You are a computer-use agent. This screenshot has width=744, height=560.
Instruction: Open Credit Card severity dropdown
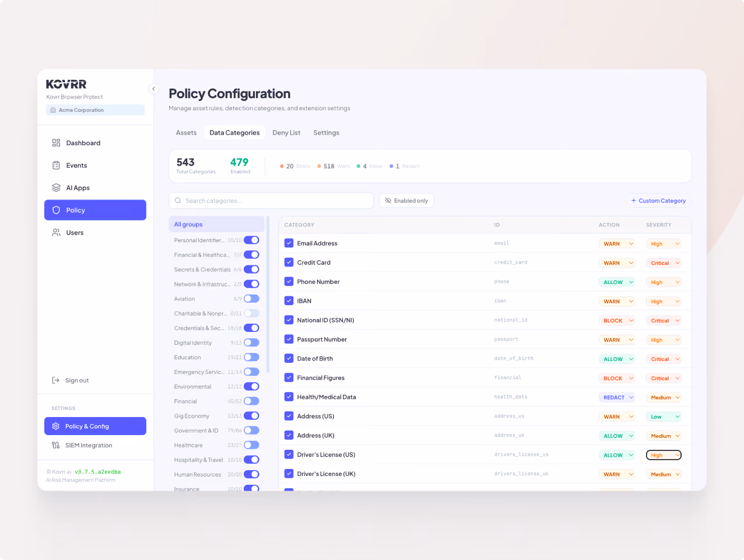tap(664, 263)
